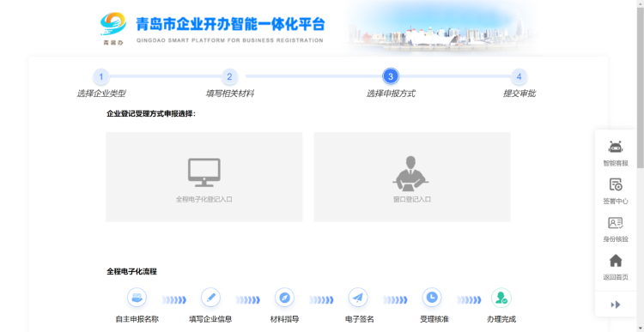Image resolution: width=644 pixels, height=332 pixels.
Task: Choose 窗口登记入口 card
Action: [412, 177]
